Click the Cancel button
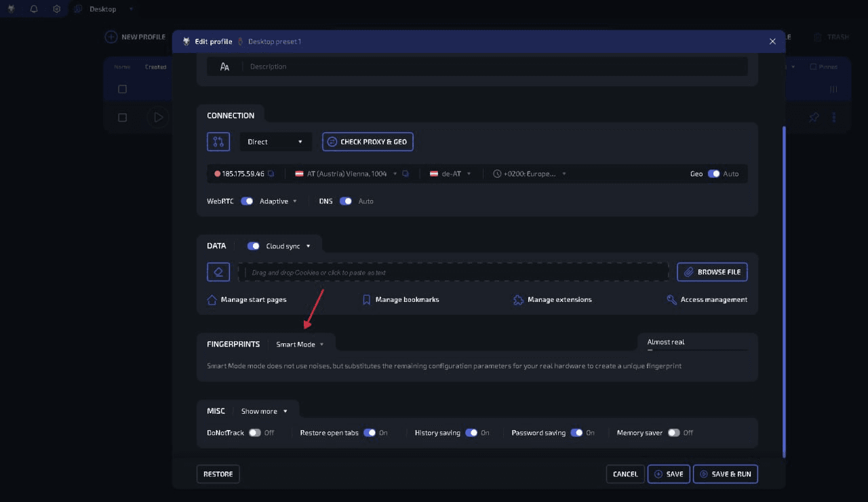This screenshot has width=868, height=502. 625,474
